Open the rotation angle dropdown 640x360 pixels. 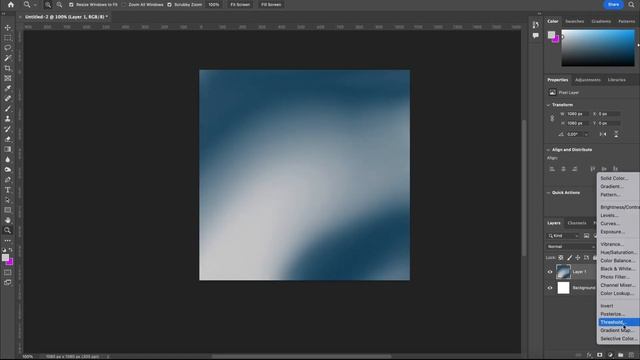coord(586,134)
